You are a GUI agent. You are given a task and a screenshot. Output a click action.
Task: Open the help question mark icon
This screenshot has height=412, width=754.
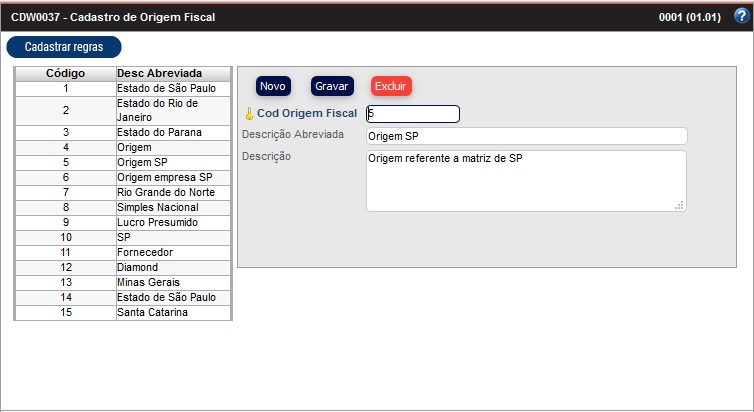(741, 16)
